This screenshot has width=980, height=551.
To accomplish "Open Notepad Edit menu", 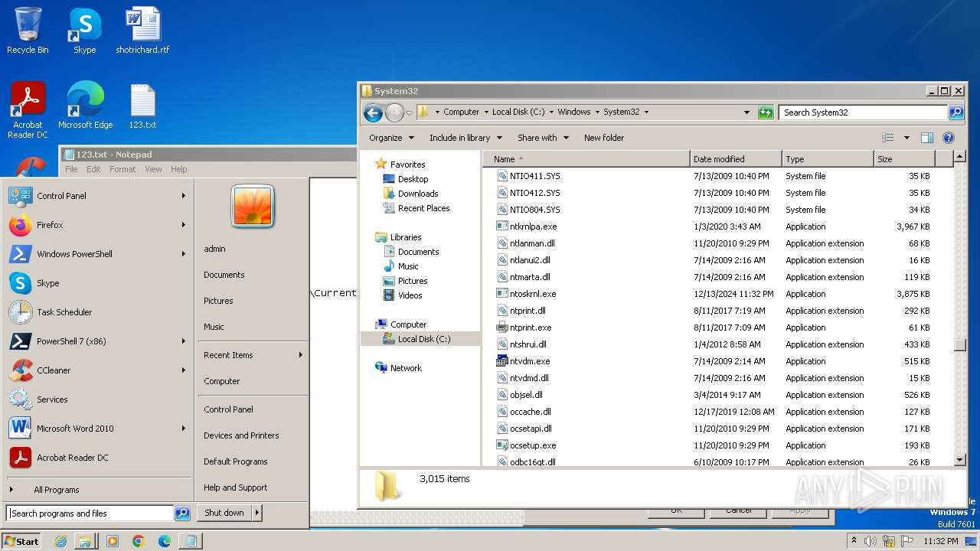I will [93, 169].
